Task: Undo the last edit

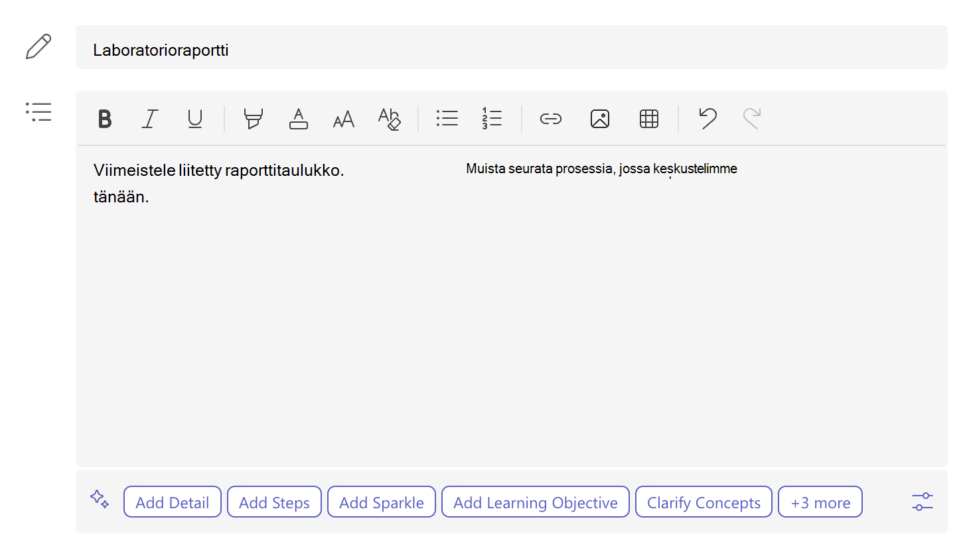Action: 708,118
